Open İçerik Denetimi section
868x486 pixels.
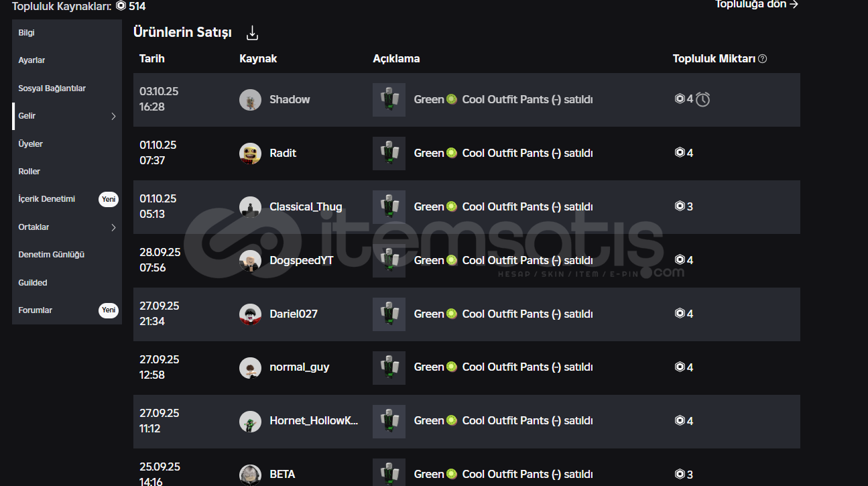(x=47, y=199)
